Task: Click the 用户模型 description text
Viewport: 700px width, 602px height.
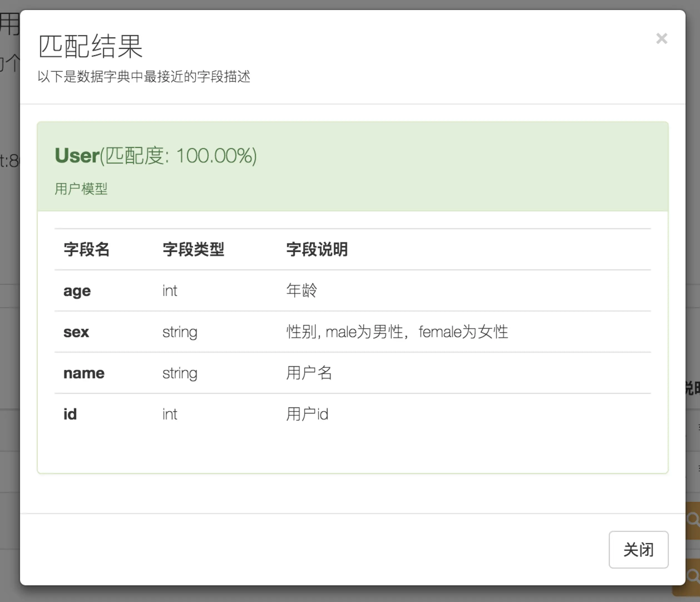Action: coord(81,189)
